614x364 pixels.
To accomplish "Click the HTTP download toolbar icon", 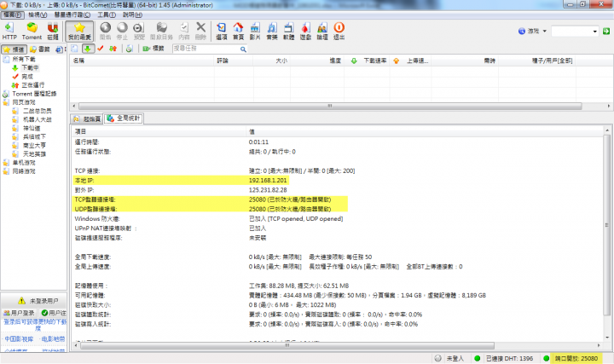I will click(9, 31).
